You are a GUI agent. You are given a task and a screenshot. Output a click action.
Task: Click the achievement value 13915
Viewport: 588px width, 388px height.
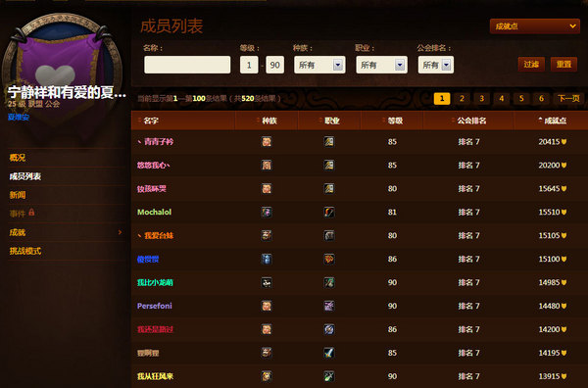549,376
